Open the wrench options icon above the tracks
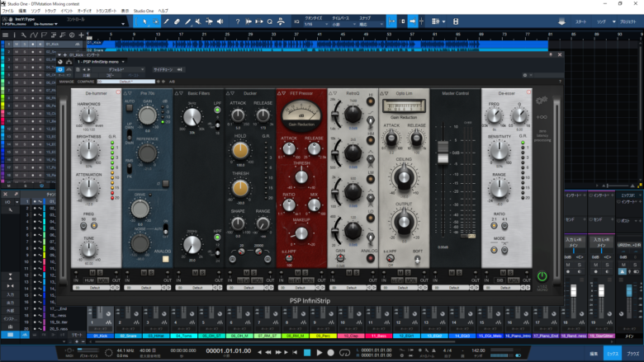 point(23,35)
